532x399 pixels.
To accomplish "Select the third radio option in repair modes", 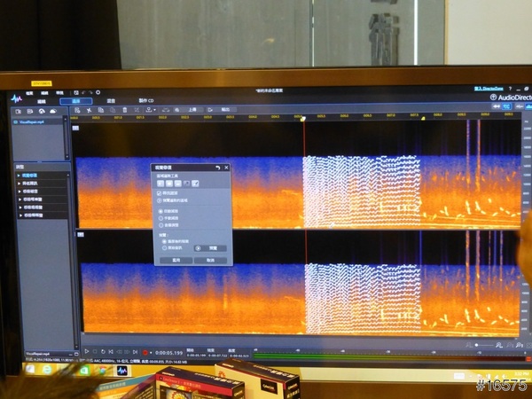I will (x=160, y=225).
